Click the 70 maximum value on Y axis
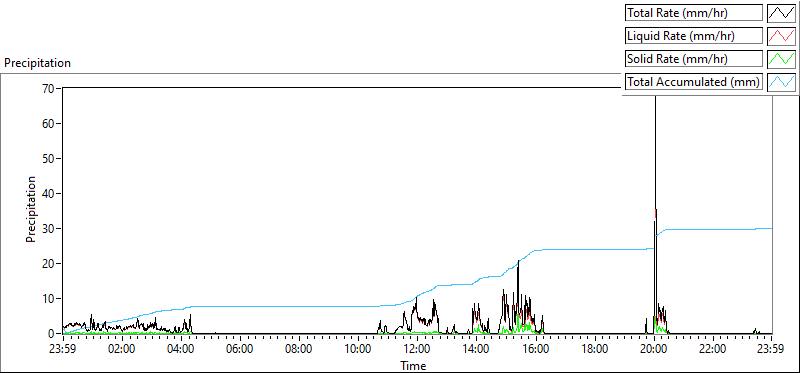The height and width of the screenshot is (373, 800). point(48,88)
